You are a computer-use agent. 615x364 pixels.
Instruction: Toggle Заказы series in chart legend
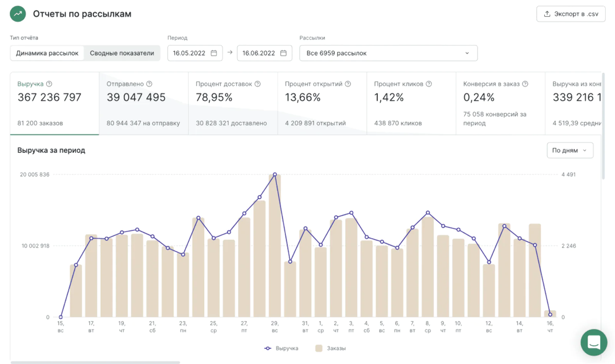pyautogui.click(x=331, y=348)
